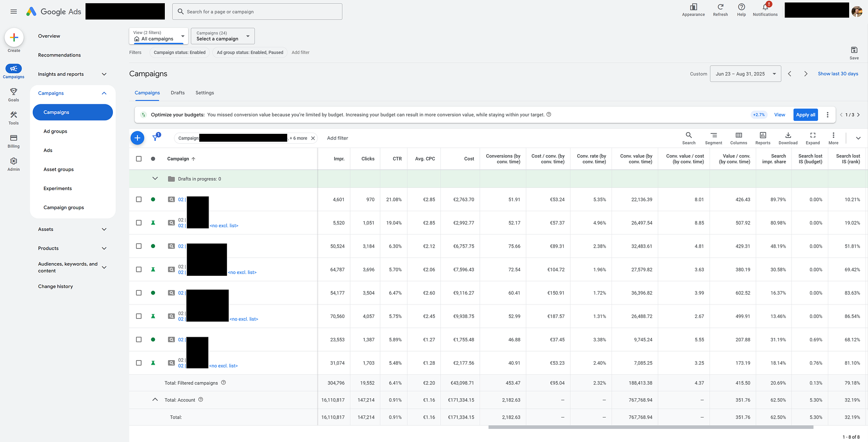Open Ad groups in the navigation menu

tap(55, 131)
